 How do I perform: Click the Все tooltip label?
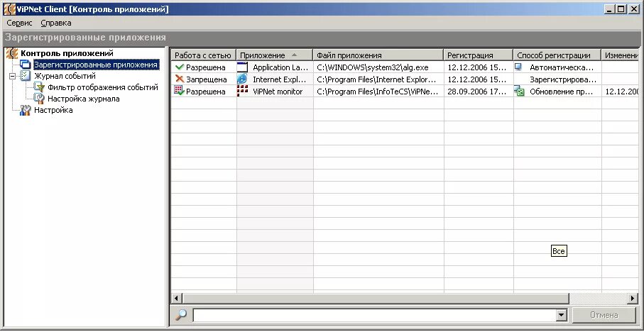(559, 251)
